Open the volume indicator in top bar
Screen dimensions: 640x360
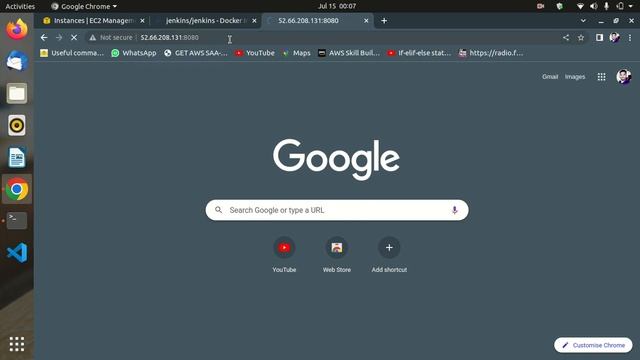(x=593, y=6)
